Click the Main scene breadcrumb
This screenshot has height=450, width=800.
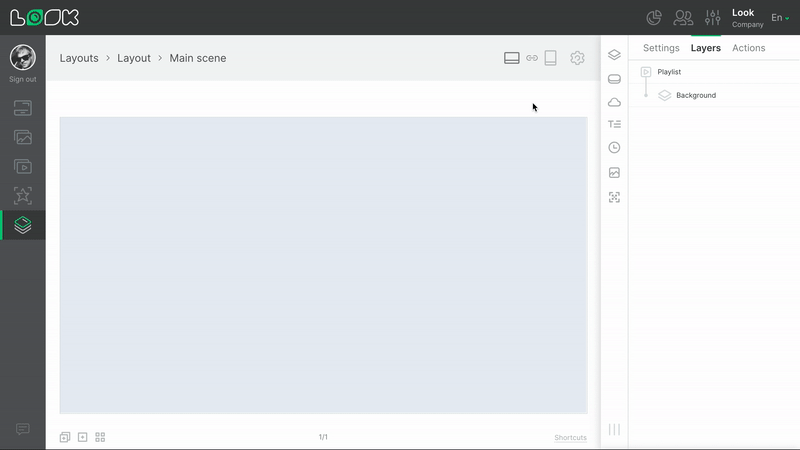coord(198,58)
